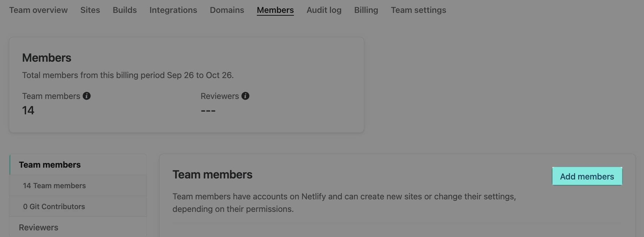The width and height of the screenshot is (644, 237).
Task: Click the Members card heading
Action: pyautogui.click(x=47, y=58)
